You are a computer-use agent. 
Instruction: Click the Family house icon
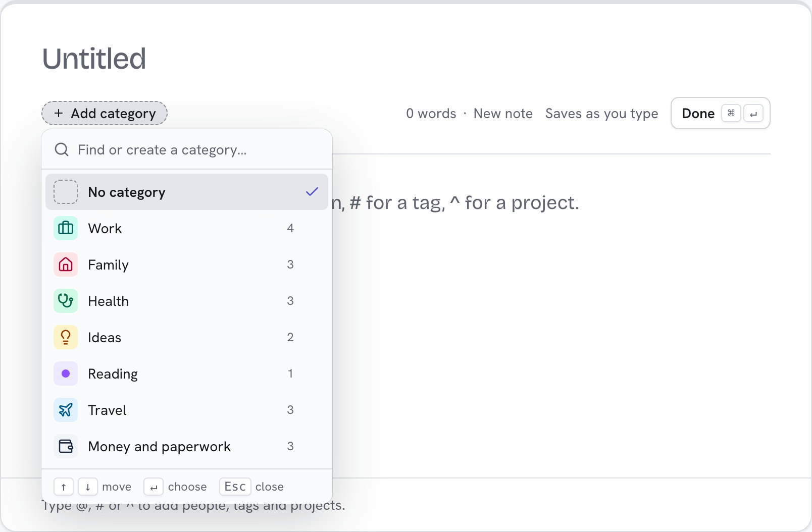[66, 264]
